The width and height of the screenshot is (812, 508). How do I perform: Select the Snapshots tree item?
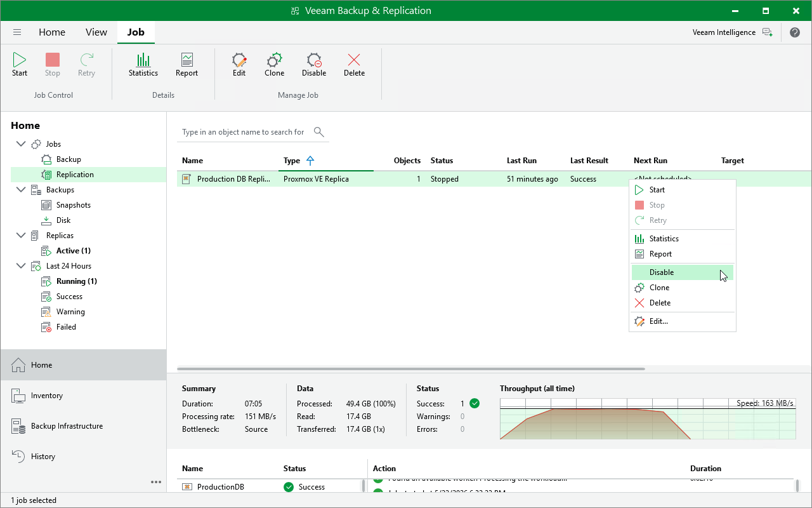pyautogui.click(x=73, y=205)
